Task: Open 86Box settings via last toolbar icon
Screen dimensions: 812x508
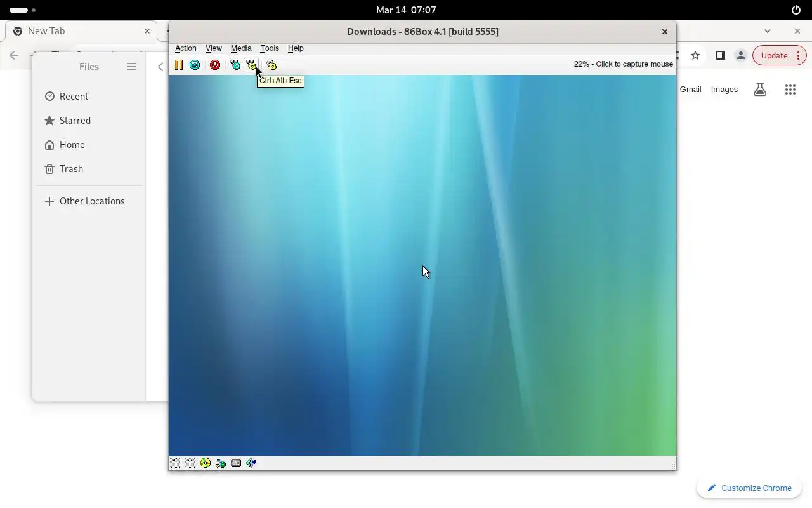Action: click(272, 65)
